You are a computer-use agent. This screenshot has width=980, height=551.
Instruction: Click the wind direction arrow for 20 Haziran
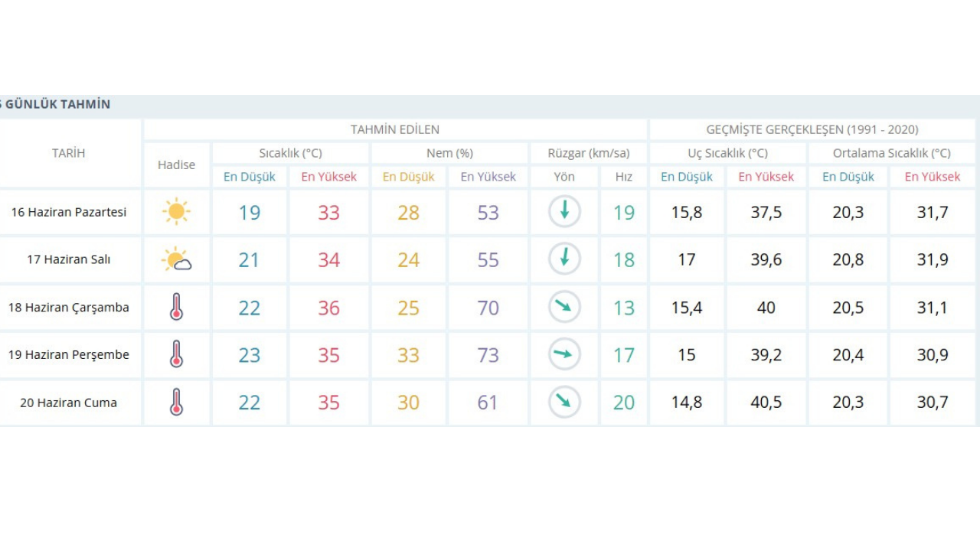(x=564, y=403)
